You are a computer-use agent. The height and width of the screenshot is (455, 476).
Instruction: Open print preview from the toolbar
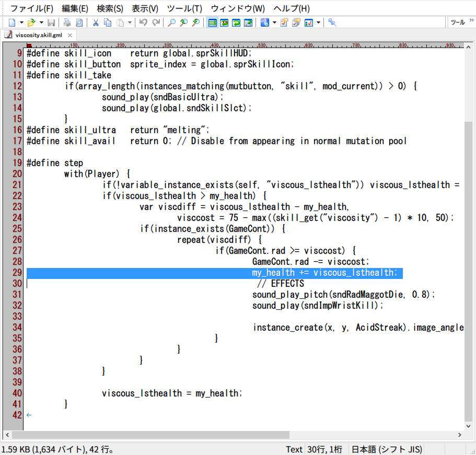pyautogui.click(x=79, y=22)
